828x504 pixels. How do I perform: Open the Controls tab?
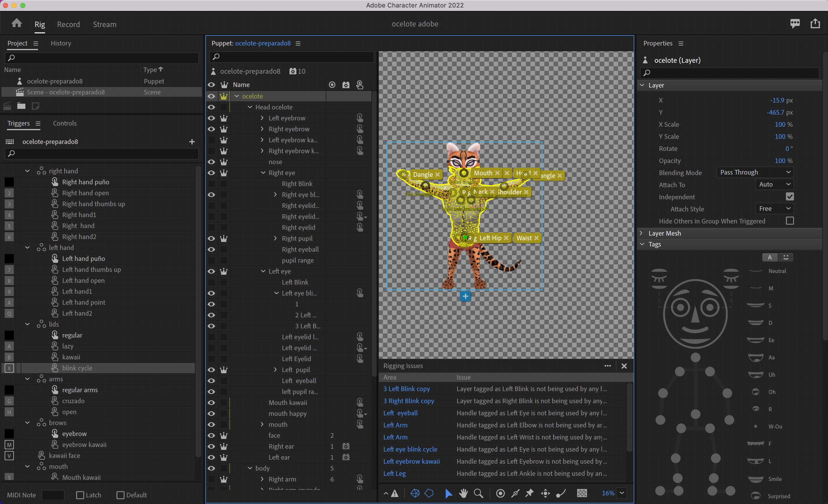click(65, 123)
